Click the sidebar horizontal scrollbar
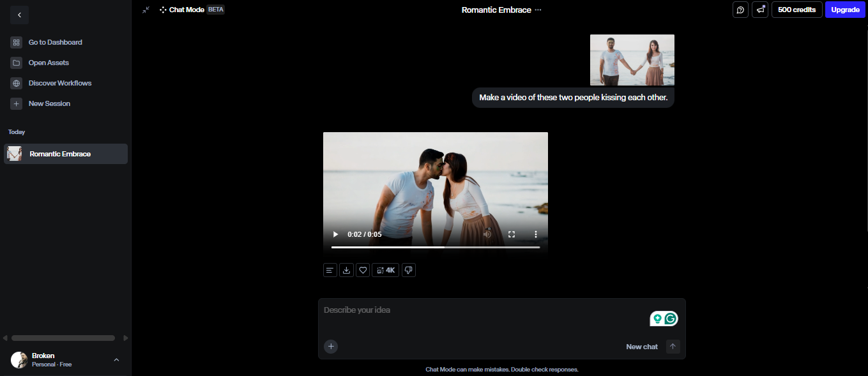 tap(63, 338)
